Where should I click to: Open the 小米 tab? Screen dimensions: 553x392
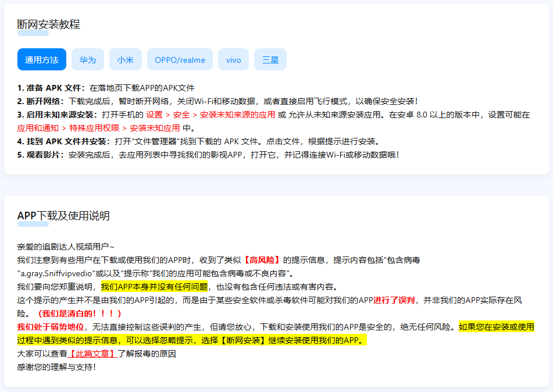[x=126, y=59]
